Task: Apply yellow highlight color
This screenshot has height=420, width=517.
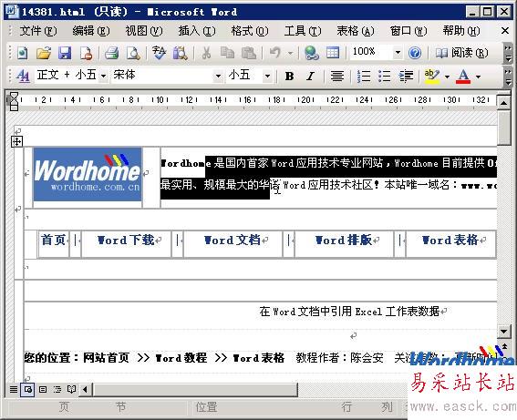Action: 432,77
